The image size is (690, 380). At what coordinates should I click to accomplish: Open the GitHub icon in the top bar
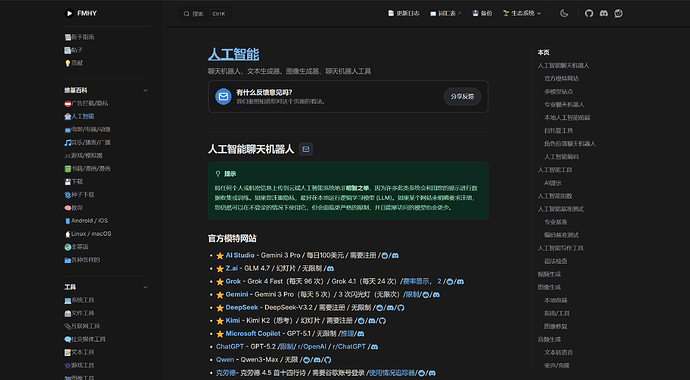point(589,14)
